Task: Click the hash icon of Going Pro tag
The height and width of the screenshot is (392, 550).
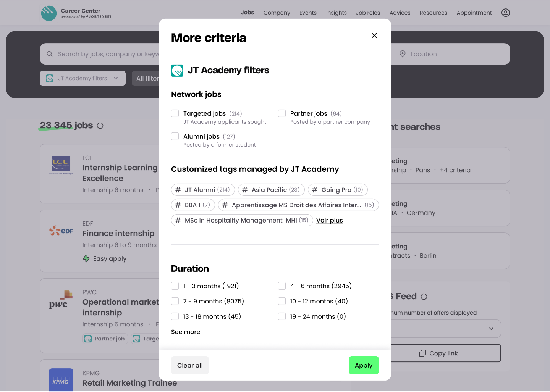Action: point(315,190)
